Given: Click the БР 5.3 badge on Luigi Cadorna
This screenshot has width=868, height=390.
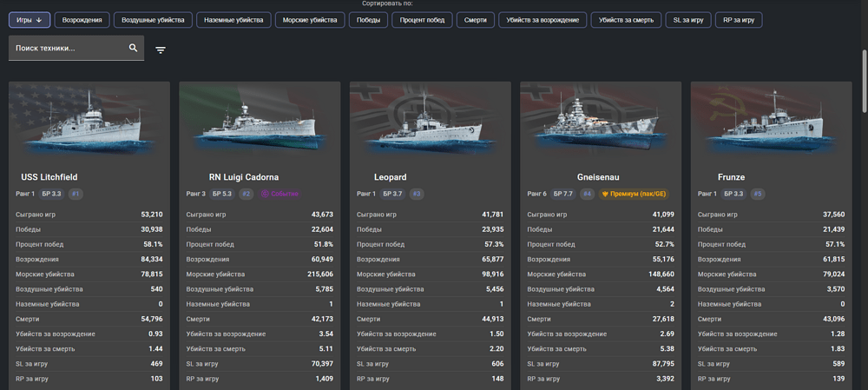Looking at the screenshot, I should (x=222, y=194).
